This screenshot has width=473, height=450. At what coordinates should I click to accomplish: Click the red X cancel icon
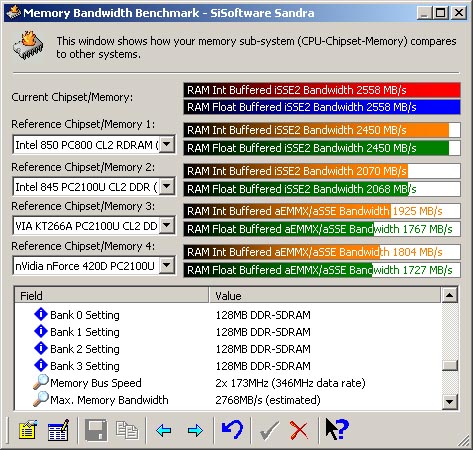pos(299,430)
